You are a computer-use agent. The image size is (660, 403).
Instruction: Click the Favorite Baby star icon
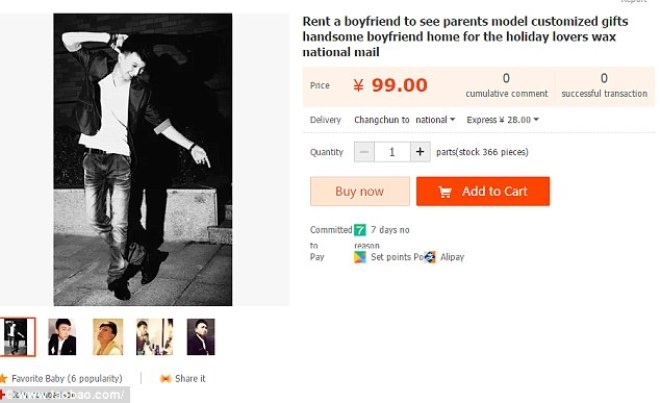point(4,379)
